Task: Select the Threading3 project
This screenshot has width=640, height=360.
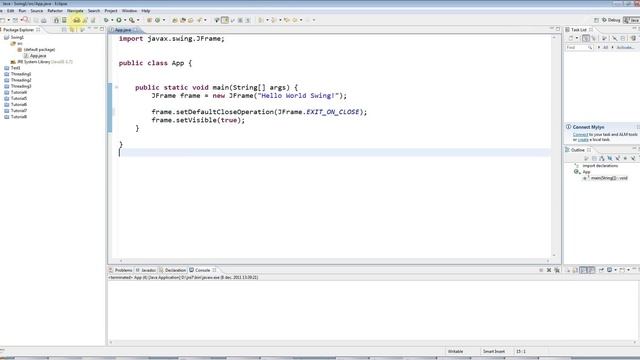Action: click(x=18, y=86)
